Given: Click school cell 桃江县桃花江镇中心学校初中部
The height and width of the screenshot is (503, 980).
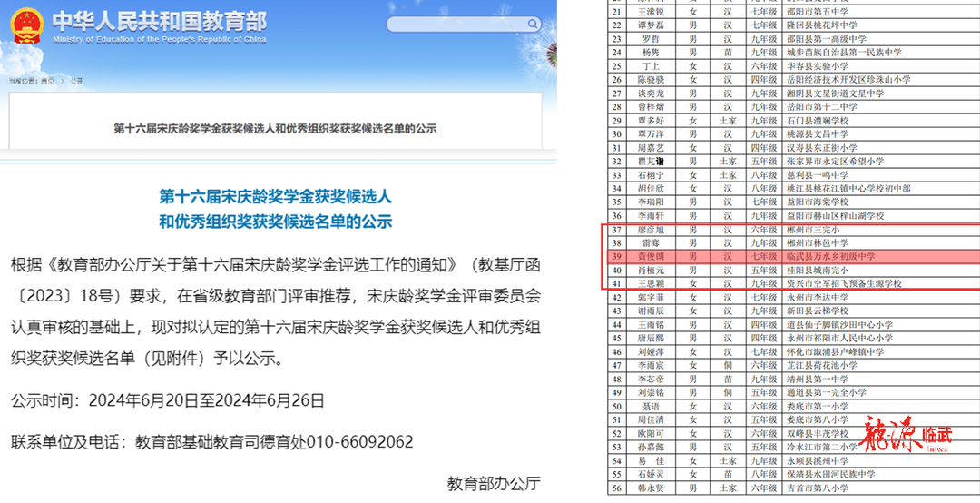Looking at the screenshot, I should (848, 189).
